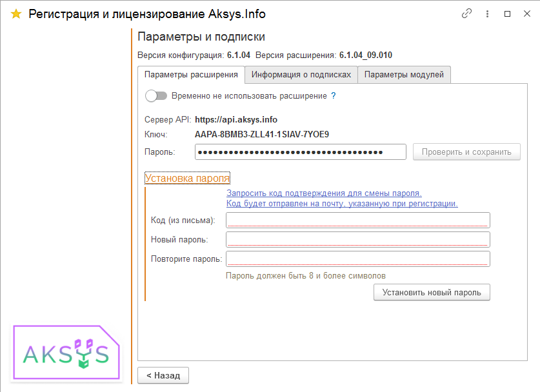Go back with '< Назад' button

[163, 375]
